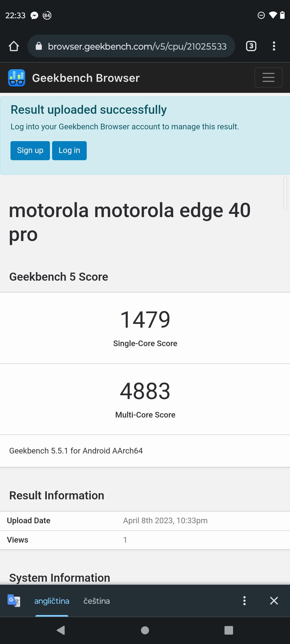Open translate bar three-dot options menu
The image size is (290, 644).
point(244,601)
